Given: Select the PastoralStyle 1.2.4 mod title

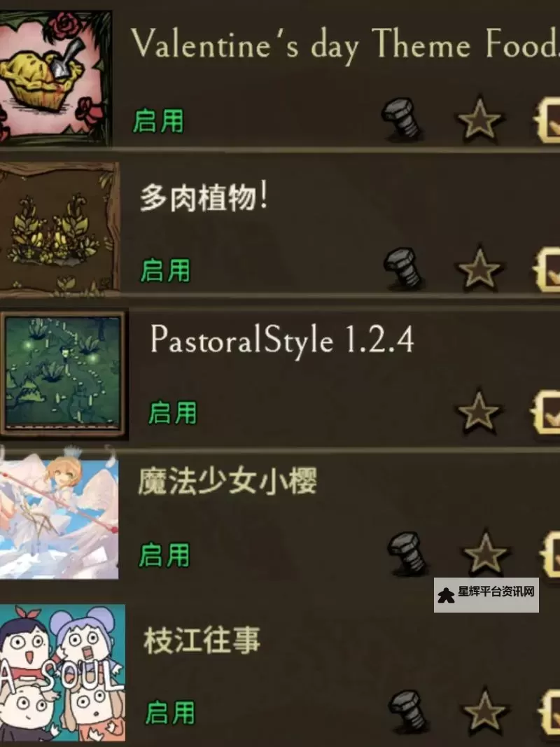Looking at the screenshot, I should click(282, 340).
